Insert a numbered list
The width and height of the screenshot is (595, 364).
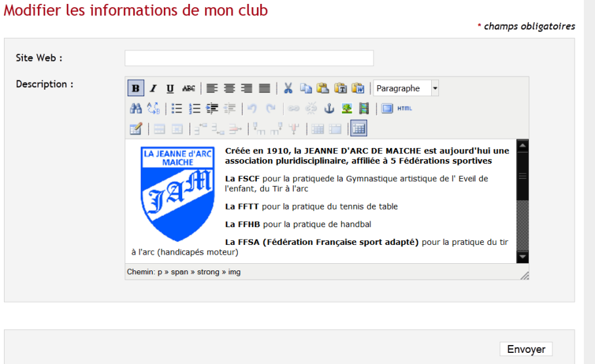pyautogui.click(x=194, y=109)
